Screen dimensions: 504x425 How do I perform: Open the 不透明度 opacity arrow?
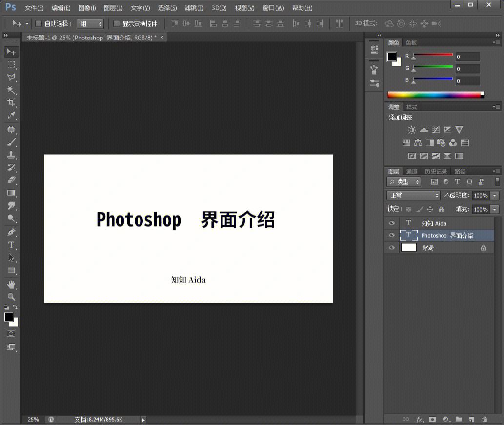(494, 195)
